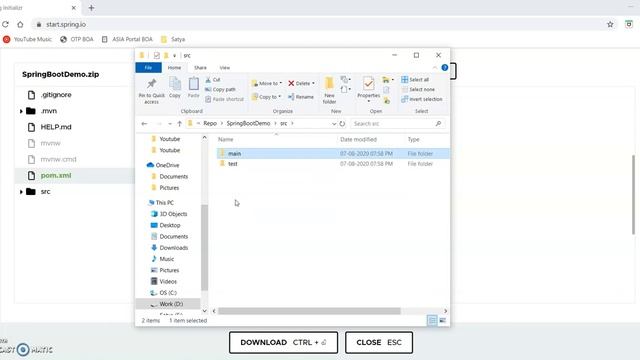Click Select none in the ribbon
This screenshot has height=360, width=640.
[x=418, y=89]
